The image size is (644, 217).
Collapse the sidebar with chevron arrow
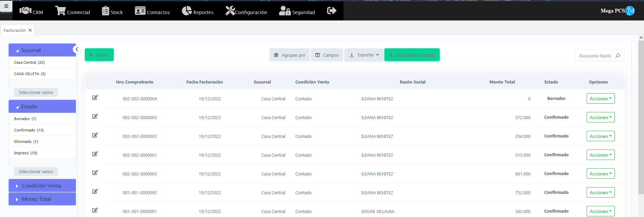coord(77,50)
